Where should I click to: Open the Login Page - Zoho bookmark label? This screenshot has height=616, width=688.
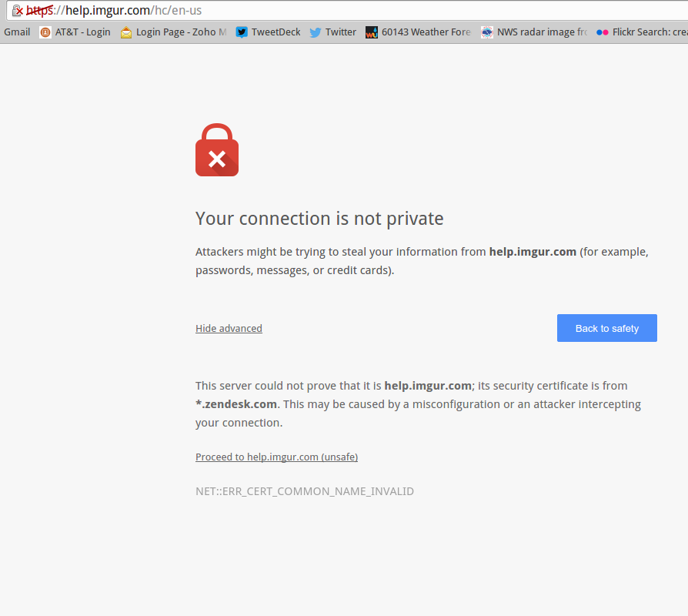(181, 32)
